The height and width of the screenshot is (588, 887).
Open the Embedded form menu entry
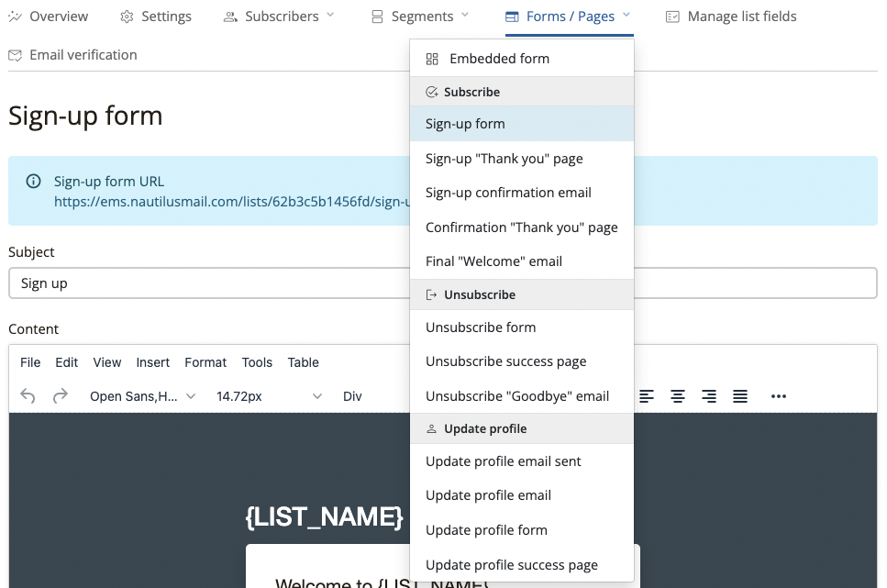499,59
